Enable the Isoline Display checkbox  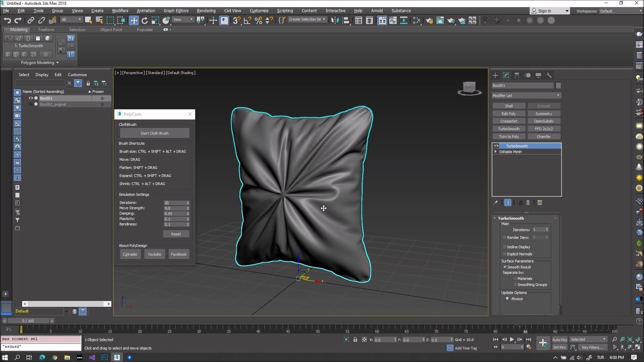tap(505, 247)
